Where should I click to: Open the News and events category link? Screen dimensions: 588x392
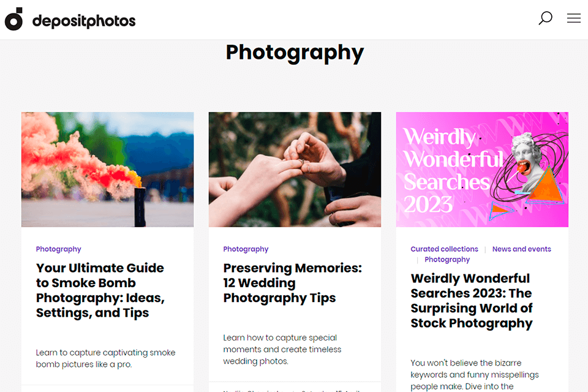pos(522,249)
